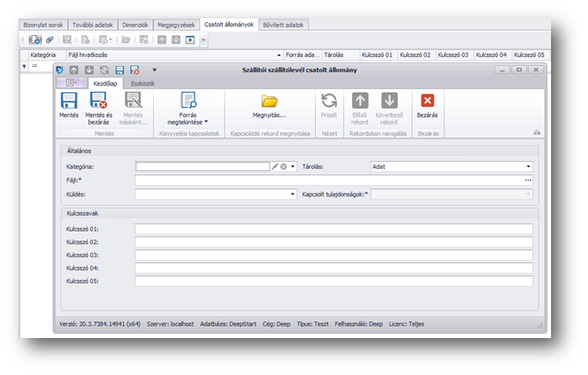This screenshot has width=588, height=375.
Task: Switch to the Megjegyzések tab
Action: click(176, 25)
